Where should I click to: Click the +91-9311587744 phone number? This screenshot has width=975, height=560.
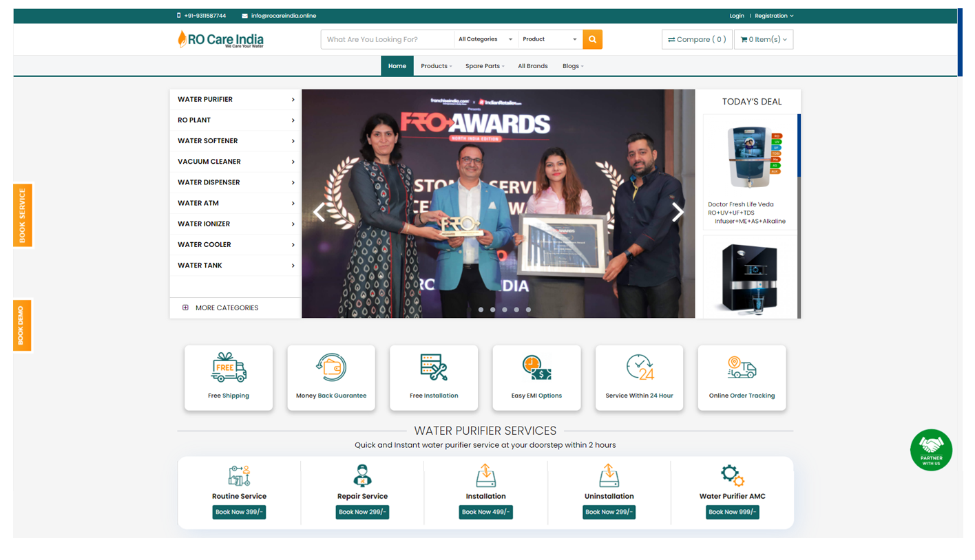click(x=205, y=16)
